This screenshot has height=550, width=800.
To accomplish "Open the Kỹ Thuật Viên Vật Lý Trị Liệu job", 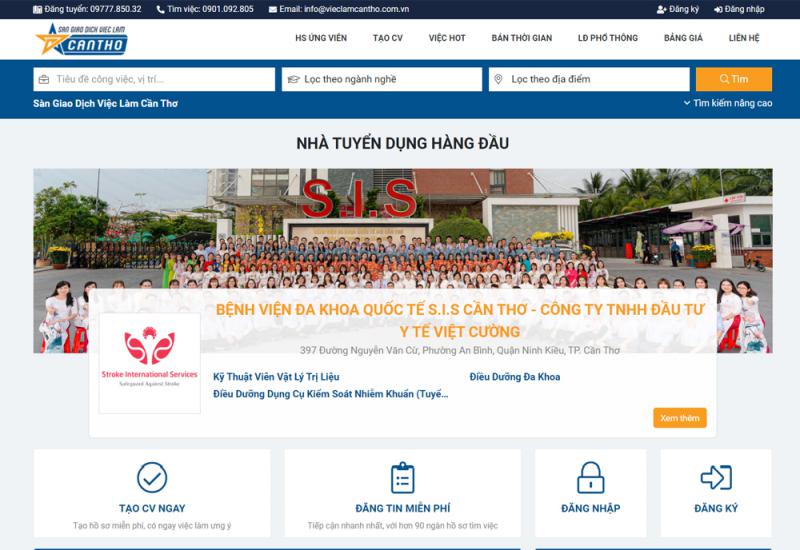I will pyautogui.click(x=276, y=377).
